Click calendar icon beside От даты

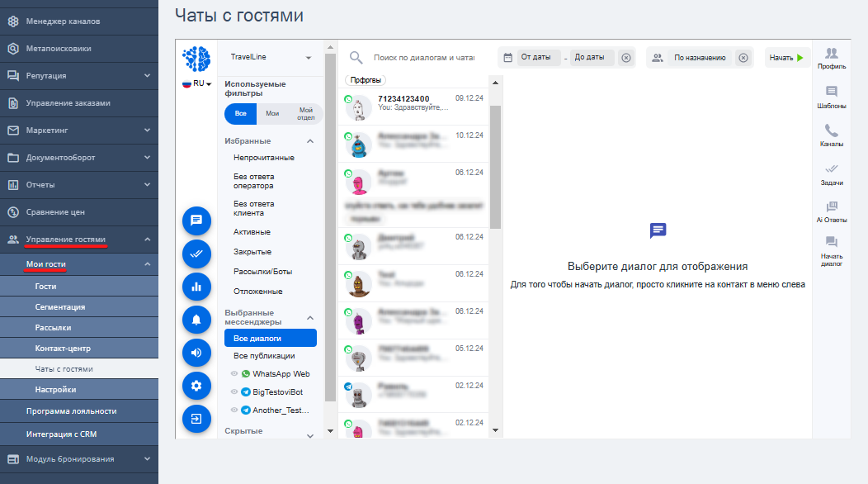pyautogui.click(x=507, y=58)
